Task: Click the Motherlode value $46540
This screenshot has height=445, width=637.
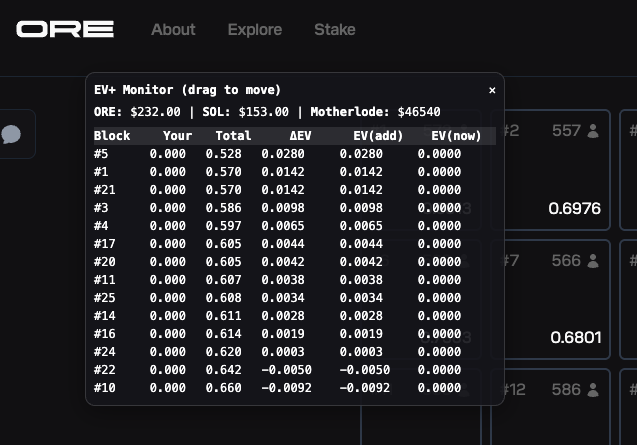Action: click(419, 112)
